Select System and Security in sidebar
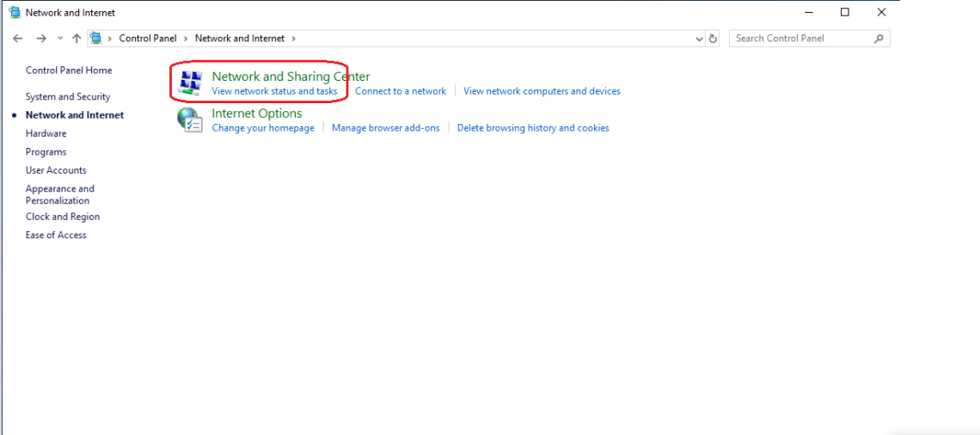Screen dimensions: 980x435 click(x=68, y=96)
